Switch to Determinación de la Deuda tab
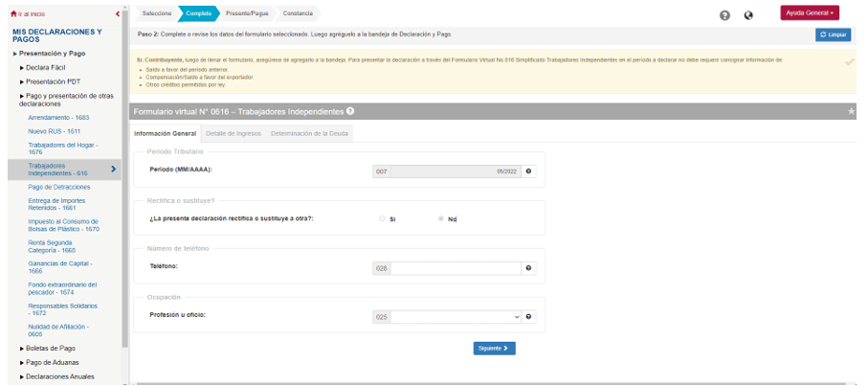 pos(310,133)
